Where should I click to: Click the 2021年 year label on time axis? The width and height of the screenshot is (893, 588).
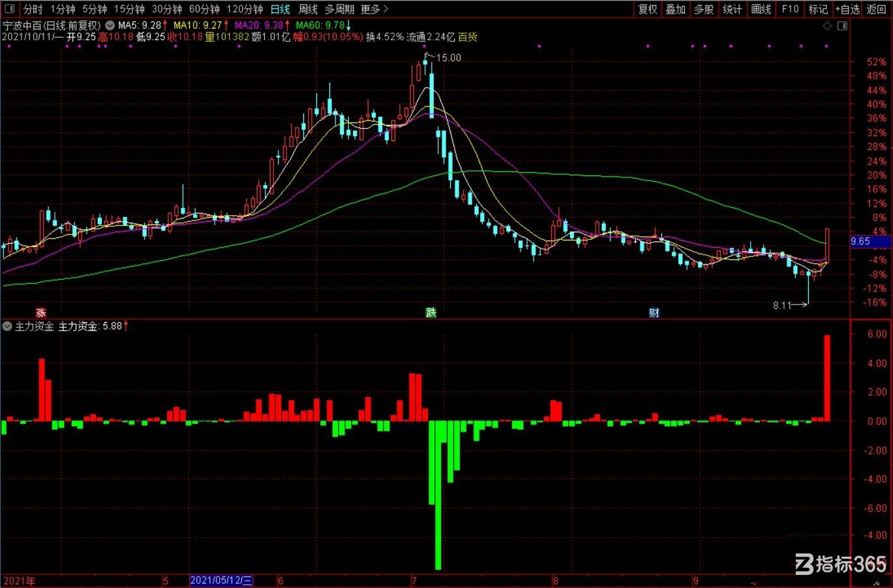click(20, 581)
